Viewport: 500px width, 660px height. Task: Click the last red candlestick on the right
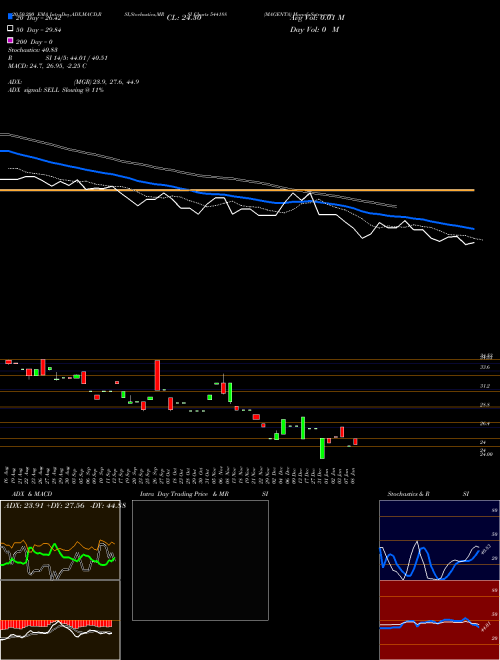tap(355, 442)
